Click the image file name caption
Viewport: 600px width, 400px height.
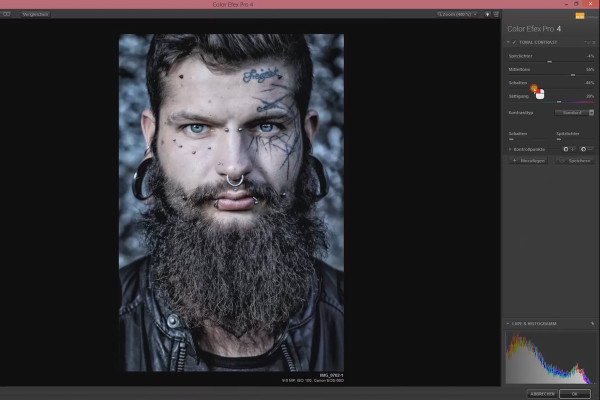[x=331, y=375]
